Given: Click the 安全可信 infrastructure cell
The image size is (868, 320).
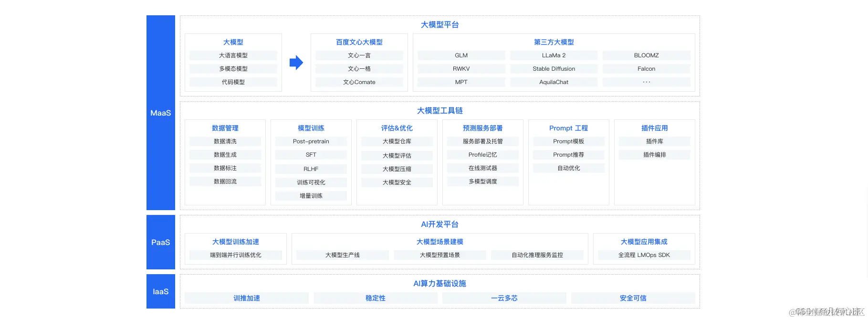Looking at the screenshot, I should tap(633, 298).
